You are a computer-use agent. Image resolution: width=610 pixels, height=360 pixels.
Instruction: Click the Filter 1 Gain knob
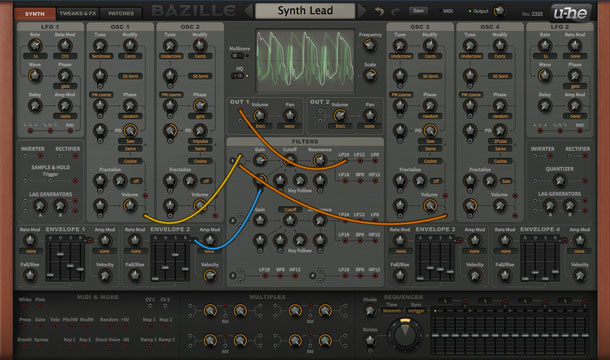pos(260,160)
